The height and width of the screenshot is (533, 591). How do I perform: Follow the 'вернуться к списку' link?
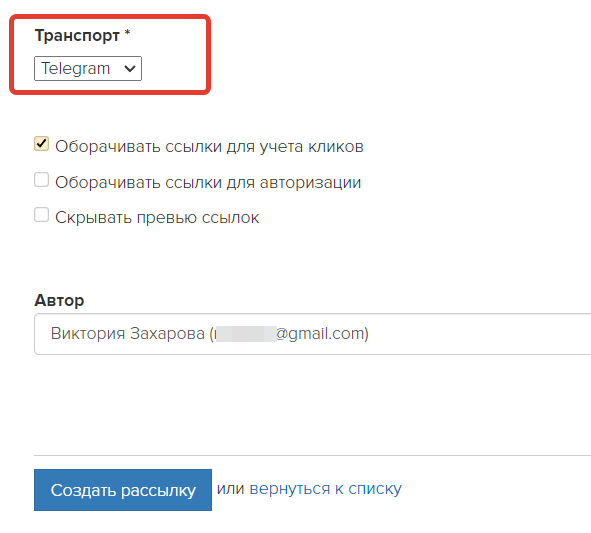point(326,489)
